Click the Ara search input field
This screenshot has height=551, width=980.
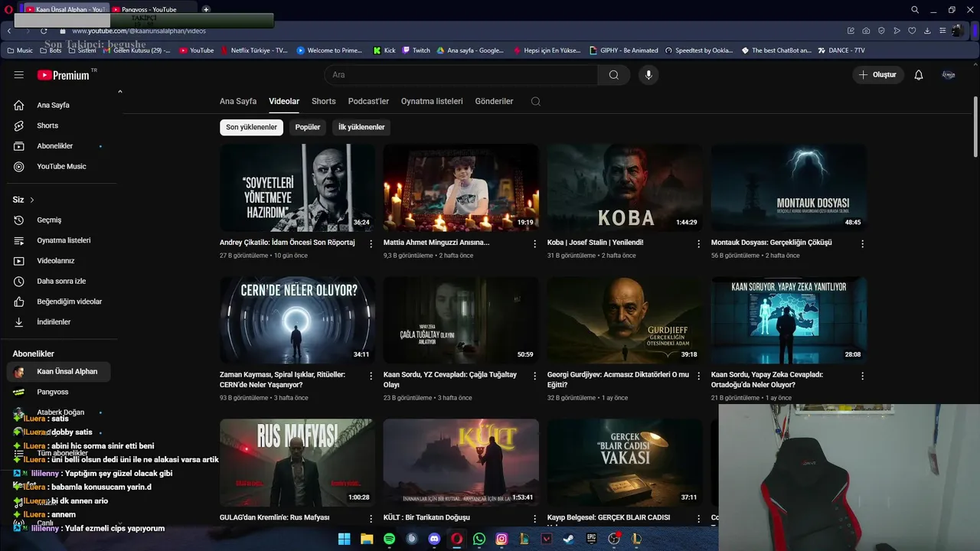pos(461,75)
